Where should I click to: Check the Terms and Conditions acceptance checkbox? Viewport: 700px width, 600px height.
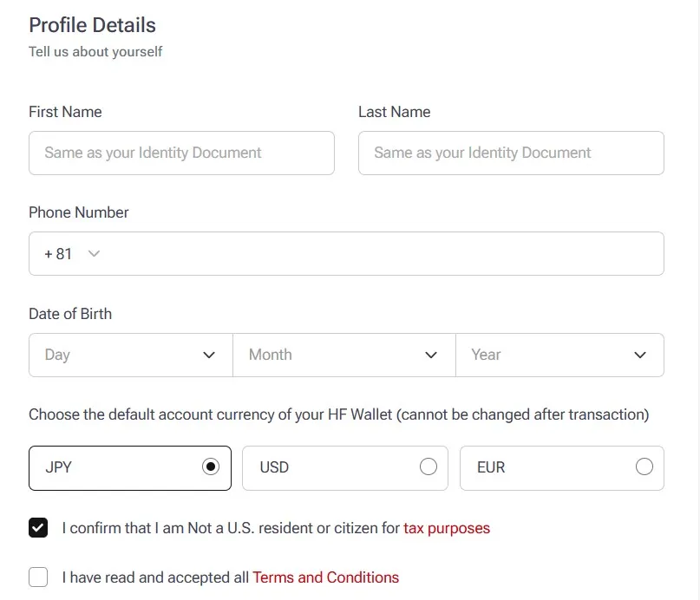coord(38,577)
